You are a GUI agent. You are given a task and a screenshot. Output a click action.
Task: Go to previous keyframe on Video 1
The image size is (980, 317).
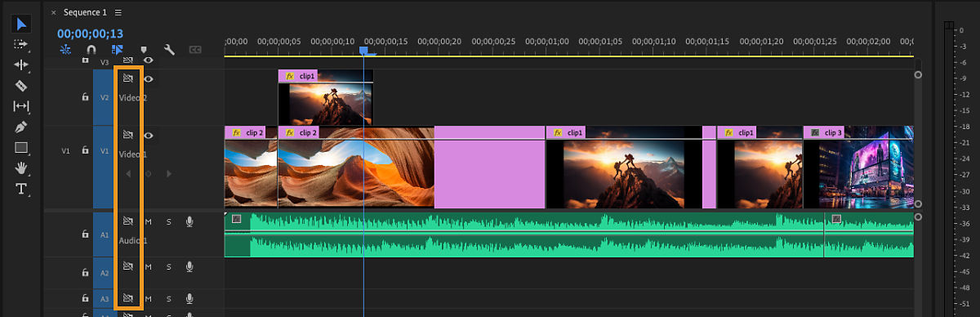[127, 173]
